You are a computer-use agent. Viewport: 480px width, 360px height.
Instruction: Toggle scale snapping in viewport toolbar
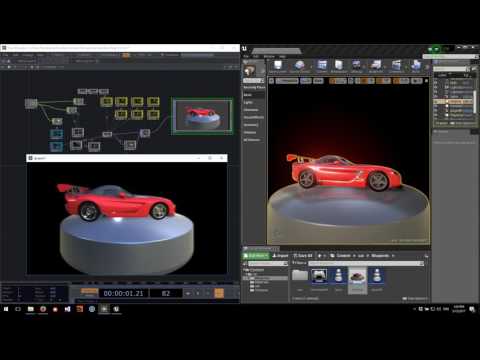pos(397,81)
